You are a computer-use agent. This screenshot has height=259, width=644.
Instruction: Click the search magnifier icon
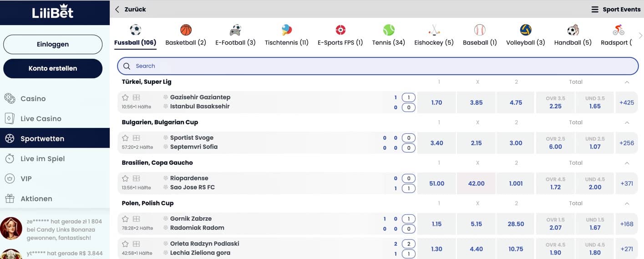tap(127, 66)
